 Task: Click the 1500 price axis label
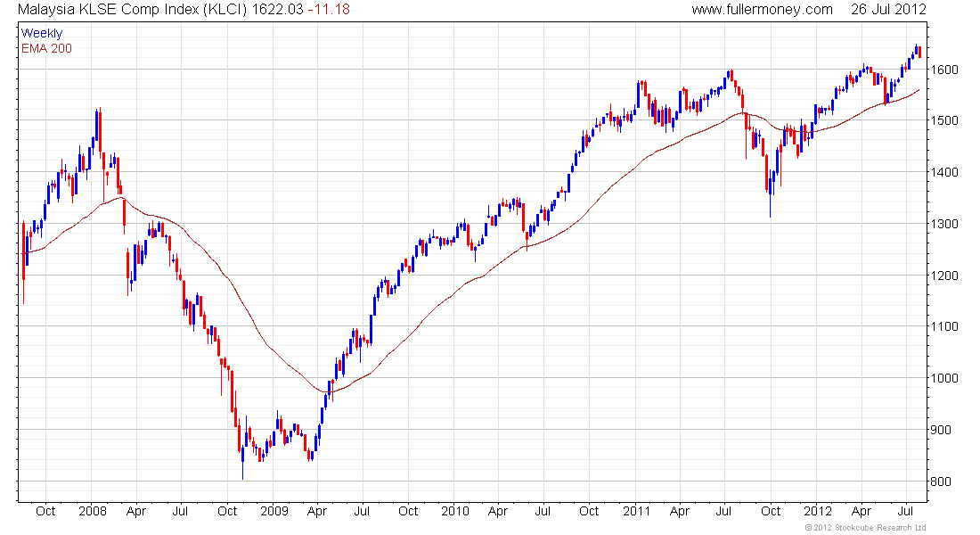[x=943, y=120]
